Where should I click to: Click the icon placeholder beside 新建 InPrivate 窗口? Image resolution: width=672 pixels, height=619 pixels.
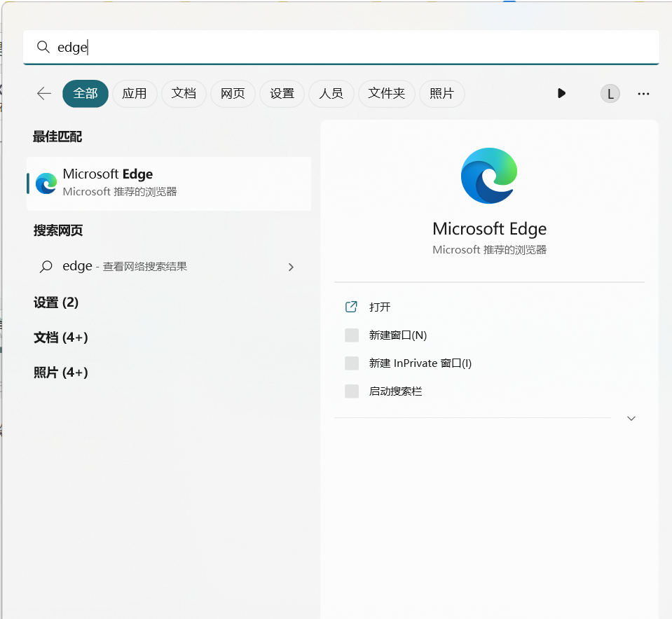click(x=352, y=363)
